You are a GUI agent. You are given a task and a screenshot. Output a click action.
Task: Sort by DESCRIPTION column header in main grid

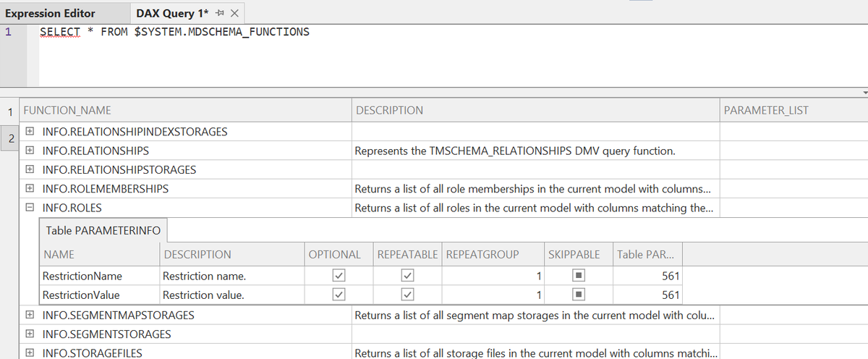pyautogui.click(x=536, y=111)
